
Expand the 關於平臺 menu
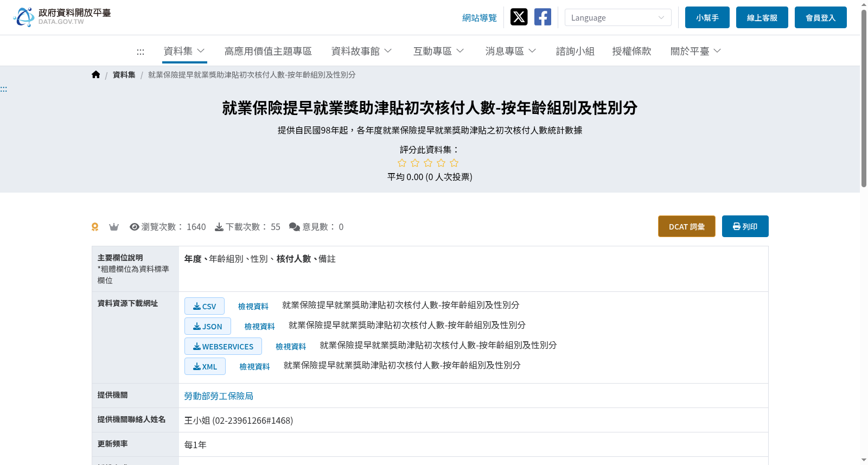[x=696, y=51]
